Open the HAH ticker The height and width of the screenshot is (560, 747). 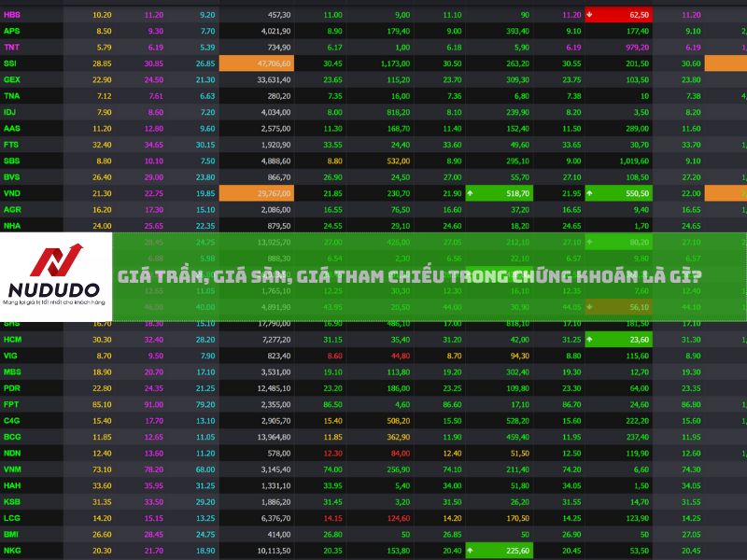12,485
